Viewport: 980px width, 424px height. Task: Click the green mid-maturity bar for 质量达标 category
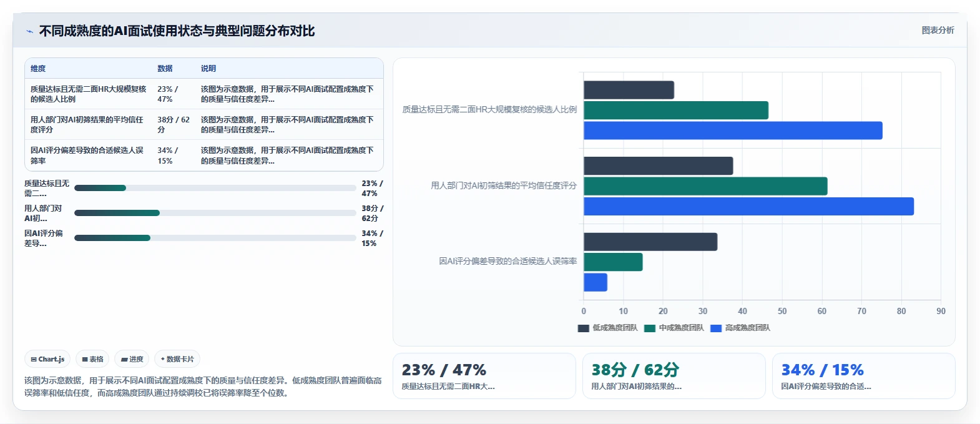[676, 111]
